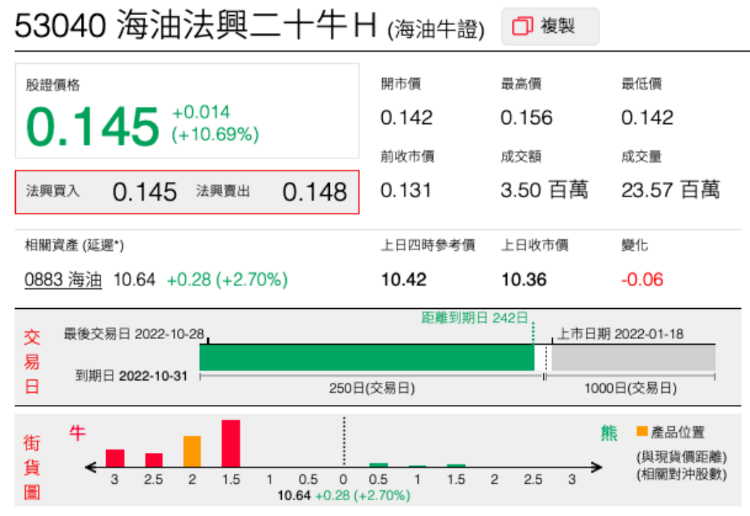Click the spot price 10.64 below chart axis

(294, 495)
